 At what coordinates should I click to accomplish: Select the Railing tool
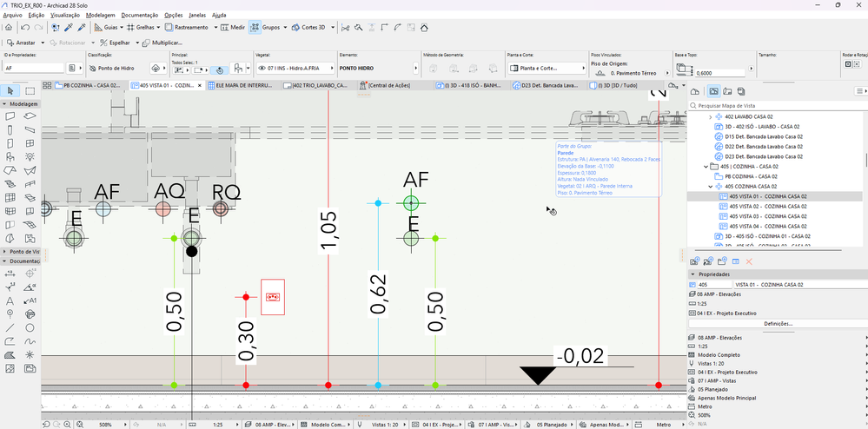30,184
